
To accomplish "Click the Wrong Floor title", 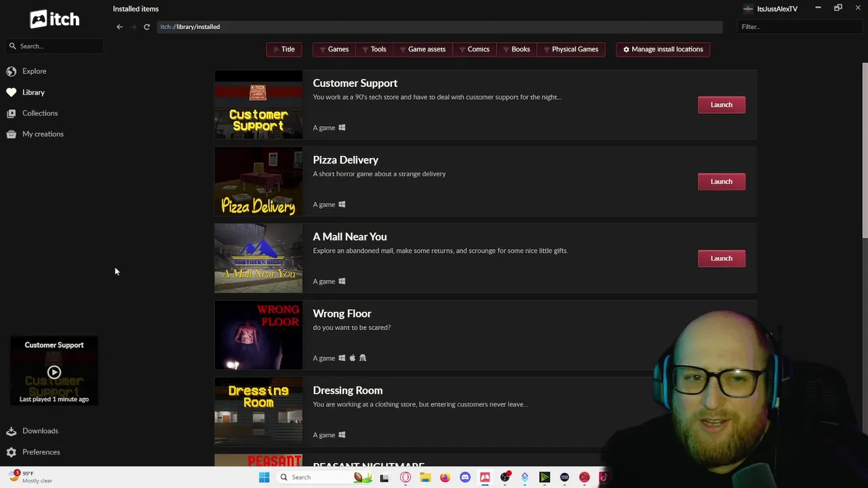I will (342, 314).
